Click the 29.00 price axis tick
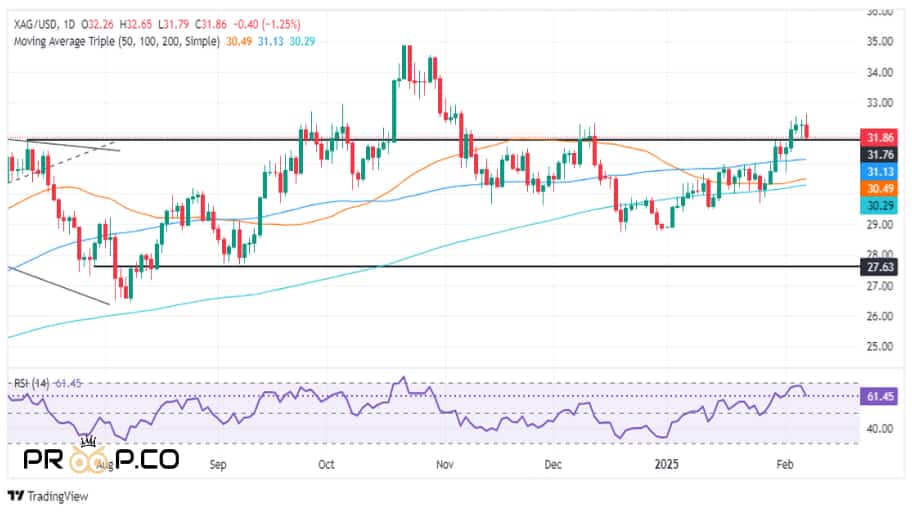This screenshot has height=513, width=912. 879,225
